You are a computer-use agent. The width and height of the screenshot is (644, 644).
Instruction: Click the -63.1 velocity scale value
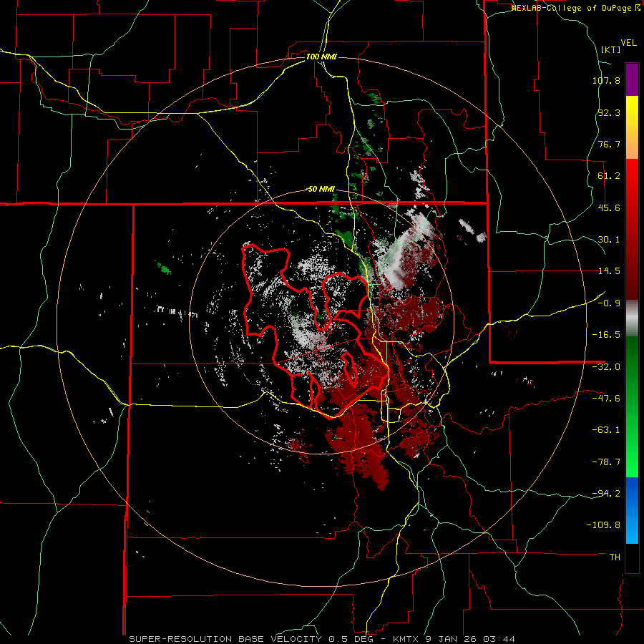[606, 430]
